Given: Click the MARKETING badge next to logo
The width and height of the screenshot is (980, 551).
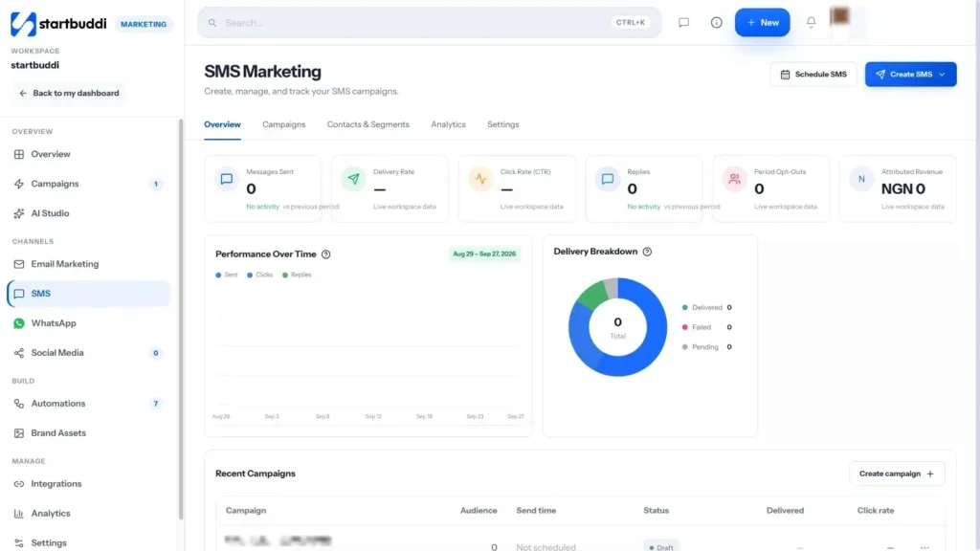Looking at the screenshot, I should [144, 24].
